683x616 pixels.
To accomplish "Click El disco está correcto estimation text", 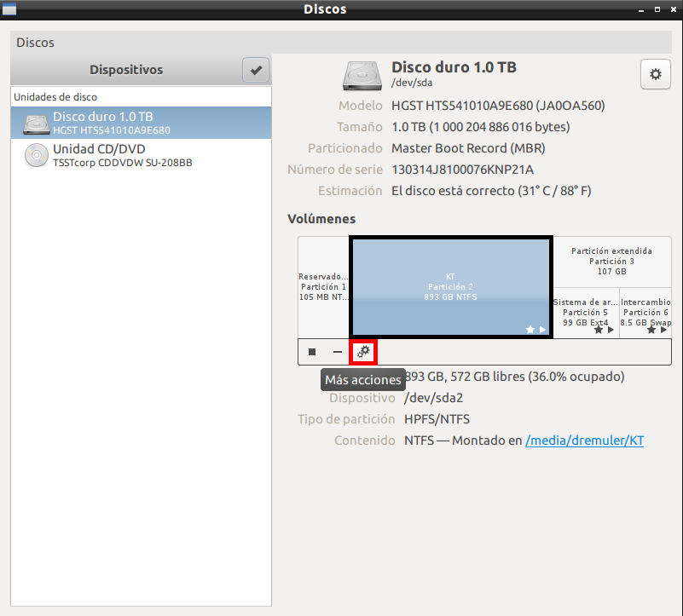I will tap(491, 191).
